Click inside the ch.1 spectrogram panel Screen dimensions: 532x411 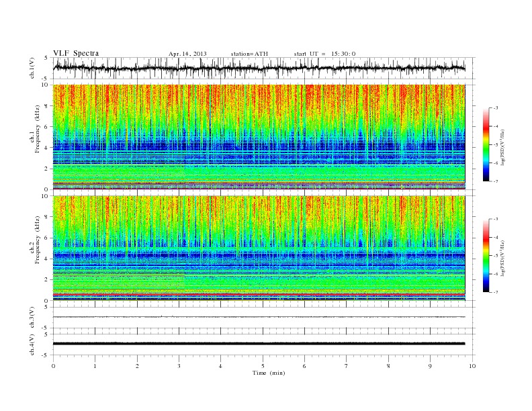[x=259, y=137]
